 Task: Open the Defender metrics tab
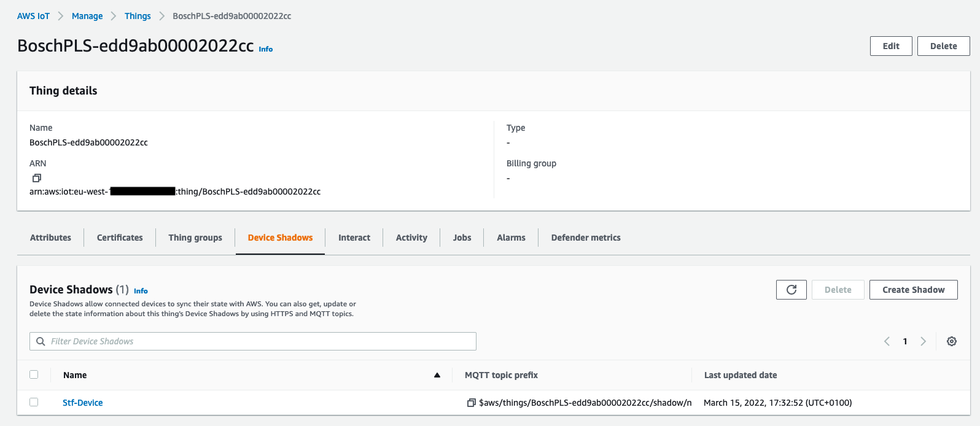coord(586,238)
